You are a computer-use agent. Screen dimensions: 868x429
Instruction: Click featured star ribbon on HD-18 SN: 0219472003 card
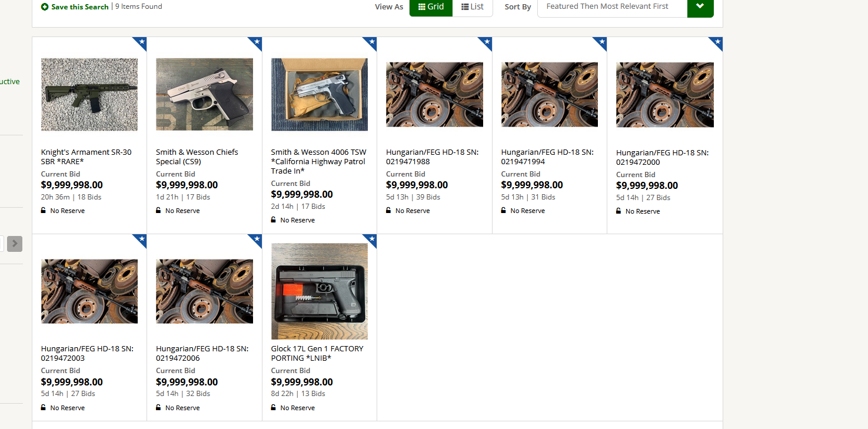point(141,240)
